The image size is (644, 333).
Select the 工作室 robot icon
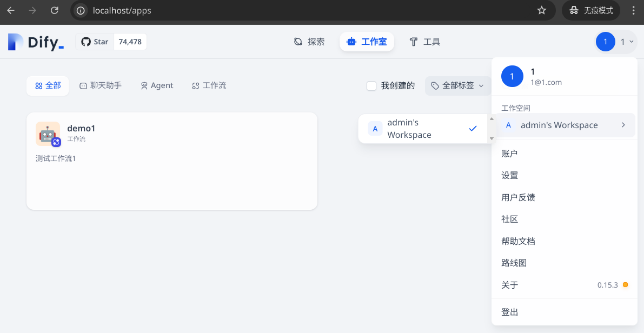[354, 41]
